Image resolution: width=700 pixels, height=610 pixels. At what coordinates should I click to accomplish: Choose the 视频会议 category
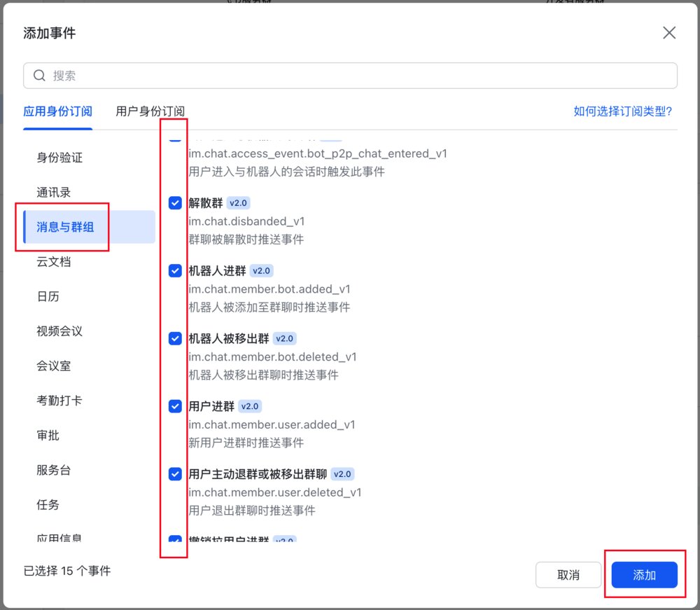(x=59, y=331)
